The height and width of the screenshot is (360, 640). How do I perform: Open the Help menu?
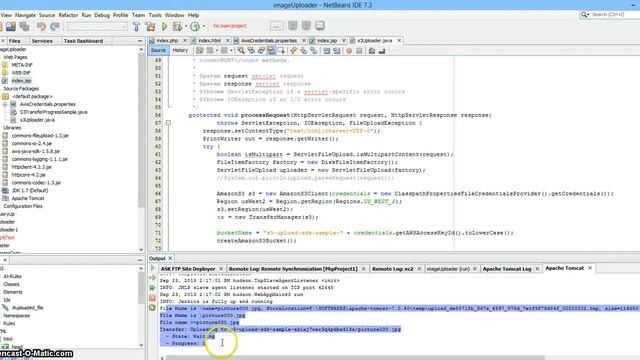[193, 15]
